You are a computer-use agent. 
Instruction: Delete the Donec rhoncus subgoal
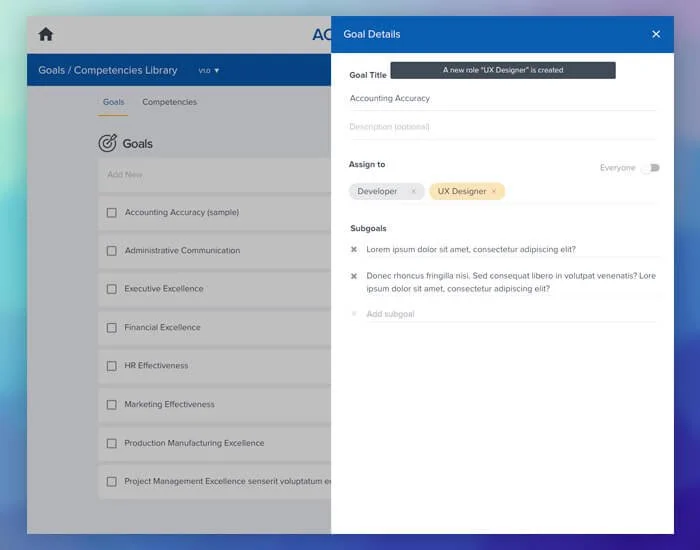[354, 276]
